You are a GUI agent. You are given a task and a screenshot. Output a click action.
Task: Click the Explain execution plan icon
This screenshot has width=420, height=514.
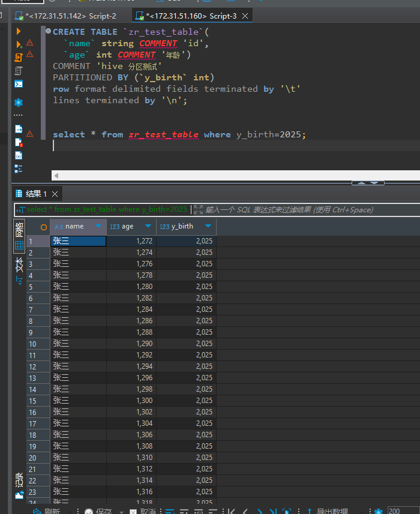click(19, 71)
